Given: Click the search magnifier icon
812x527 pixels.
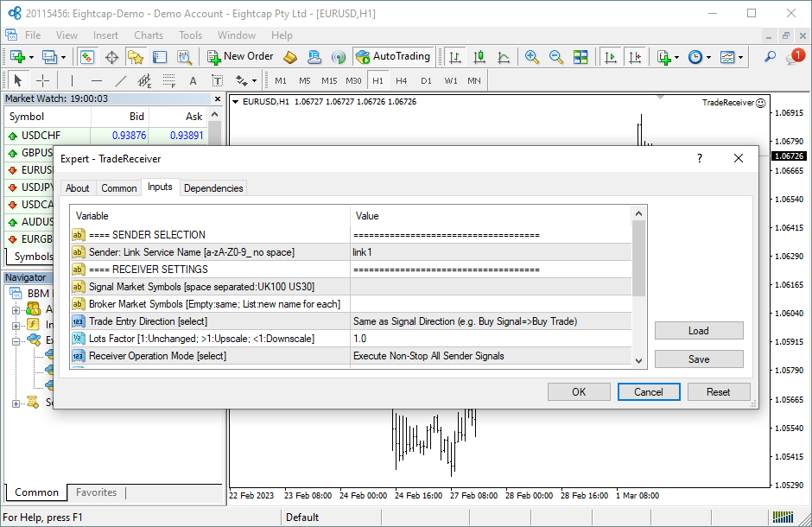Looking at the screenshot, I should 770,56.
